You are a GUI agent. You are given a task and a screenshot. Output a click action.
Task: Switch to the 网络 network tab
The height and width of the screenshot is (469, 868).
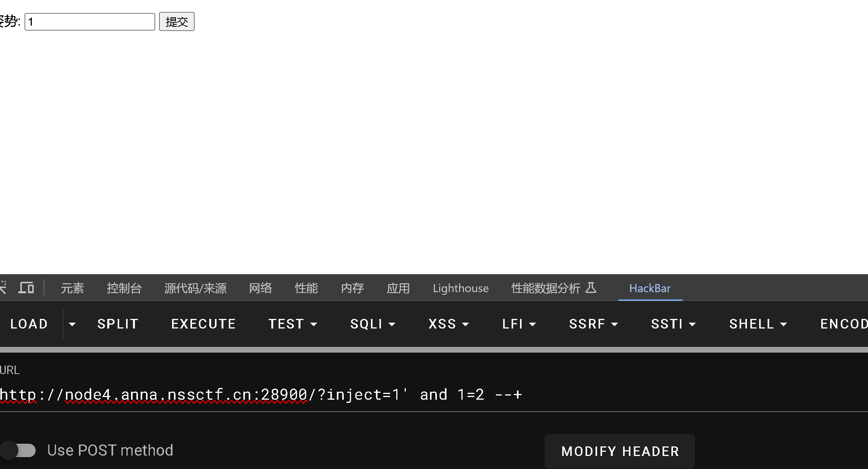260,288
